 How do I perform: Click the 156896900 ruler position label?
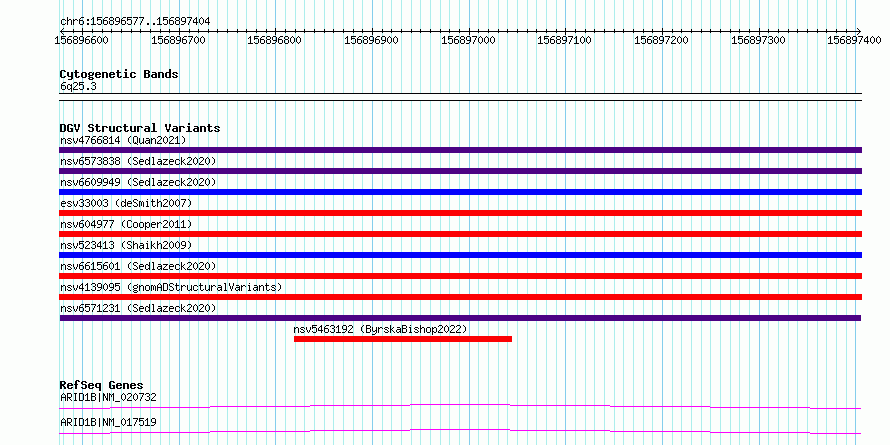371,40
